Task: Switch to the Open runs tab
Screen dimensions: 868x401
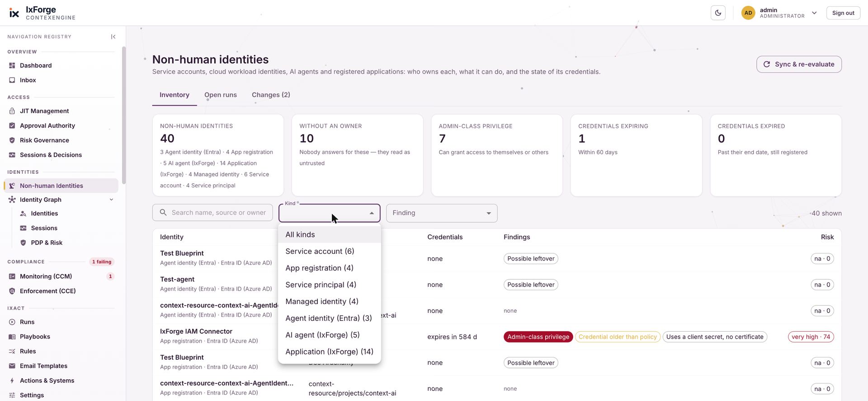Action: tap(221, 95)
